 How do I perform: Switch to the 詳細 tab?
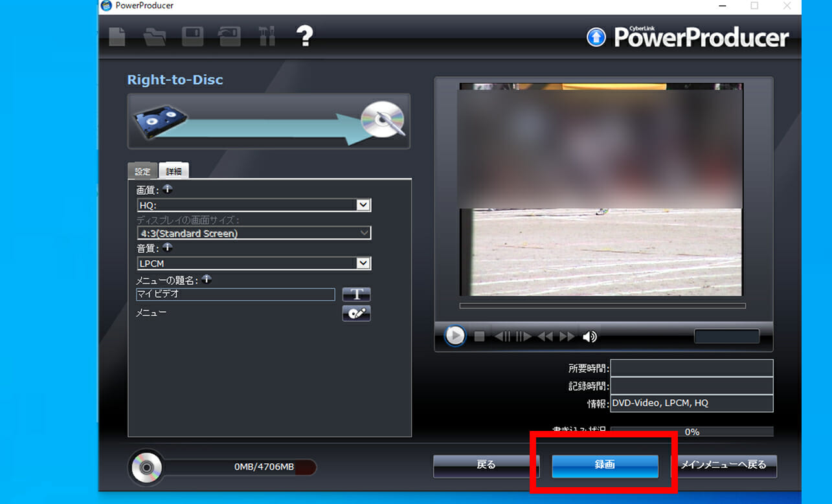pyautogui.click(x=174, y=171)
